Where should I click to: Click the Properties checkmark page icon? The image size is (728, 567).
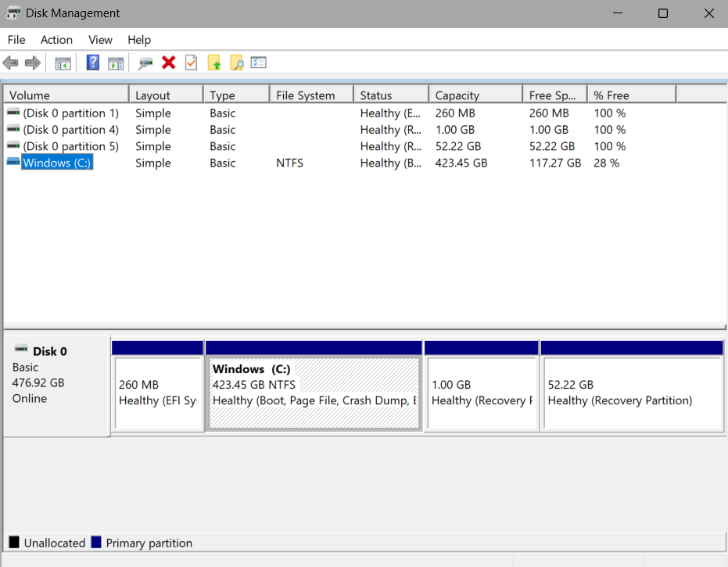coord(192,63)
